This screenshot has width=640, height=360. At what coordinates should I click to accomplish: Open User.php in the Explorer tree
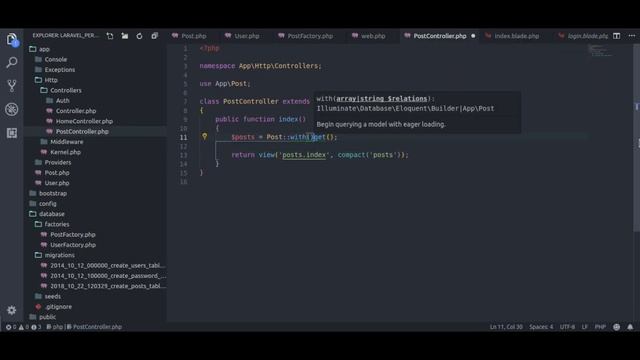pyautogui.click(x=57, y=183)
